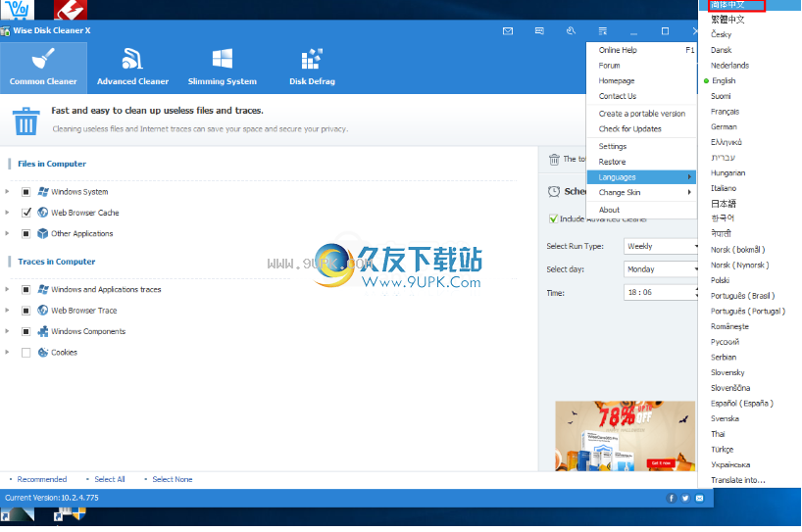Click the Select None link

173,479
